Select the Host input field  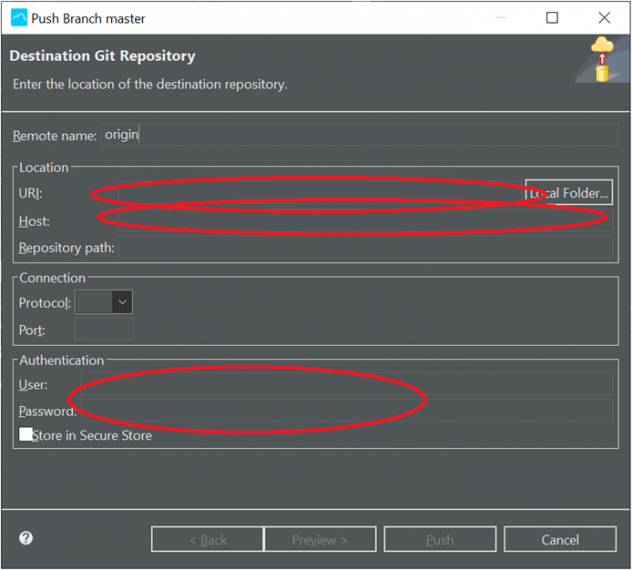[x=364, y=221]
